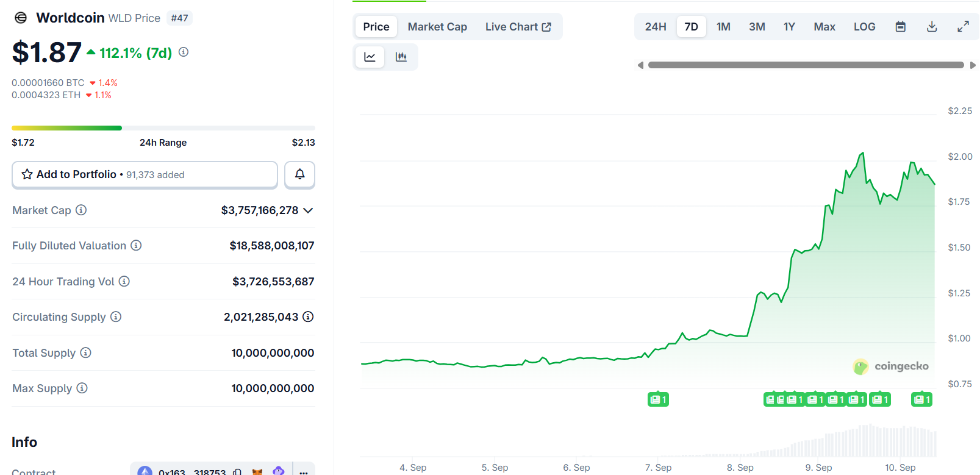Open the 7d price change info icon
This screenshot has height=475, width=980.
pyautogui.click(x=184, y=52)
